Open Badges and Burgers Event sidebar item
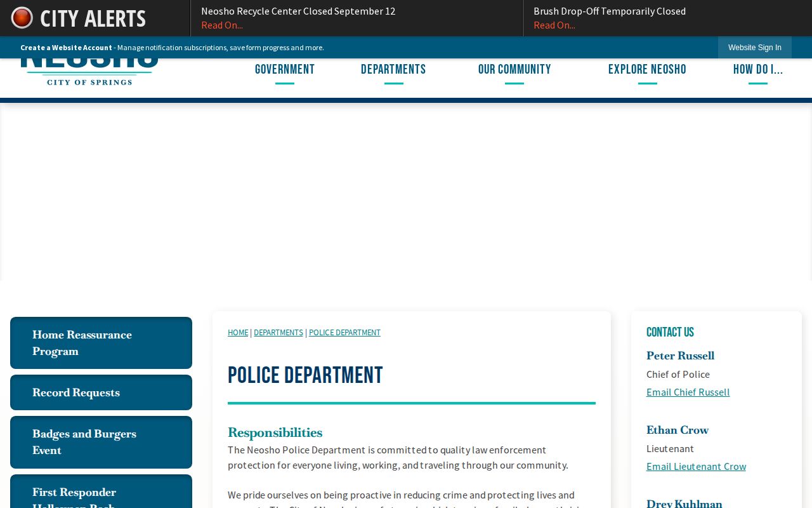This screenshot has height=508, width=812. tap(101, 442)
